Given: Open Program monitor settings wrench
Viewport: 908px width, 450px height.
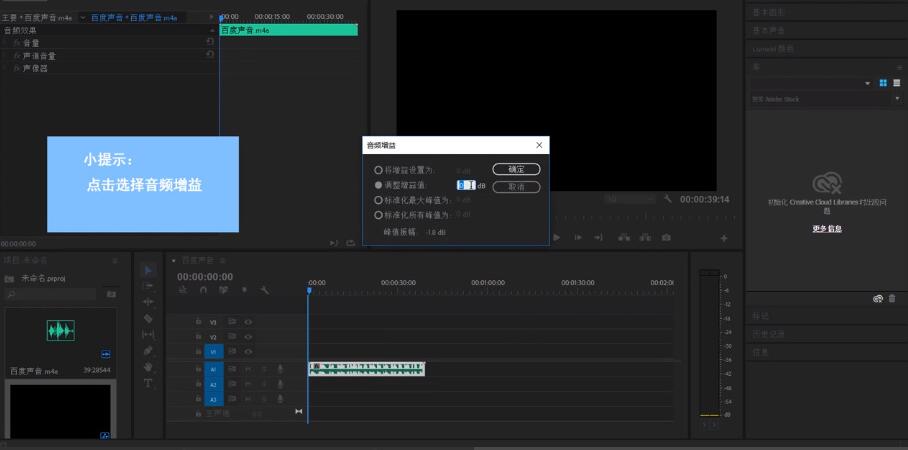Looking at the screenshot, I should click(667, 199).
